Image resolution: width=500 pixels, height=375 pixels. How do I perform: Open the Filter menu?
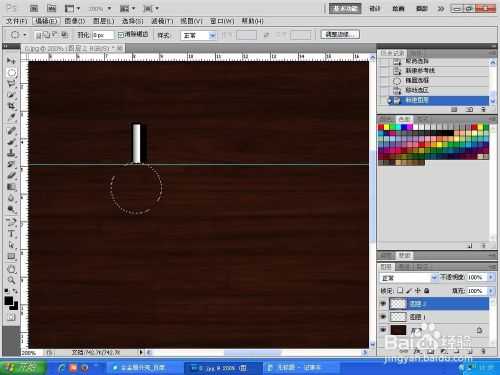[x=162, y=21]
